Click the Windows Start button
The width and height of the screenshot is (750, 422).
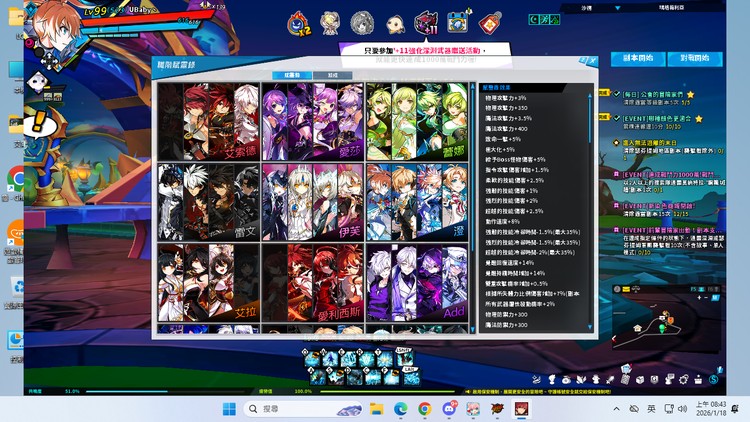tap(229, 409)
